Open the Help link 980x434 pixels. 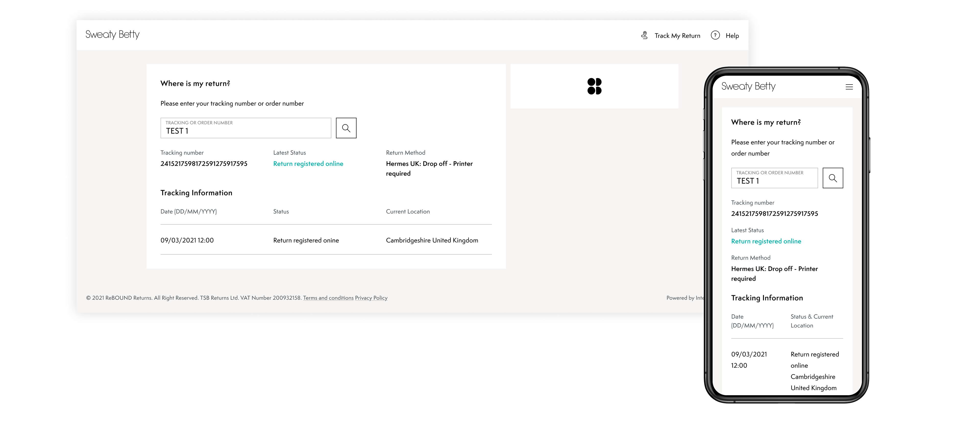[x=732, y=36]
